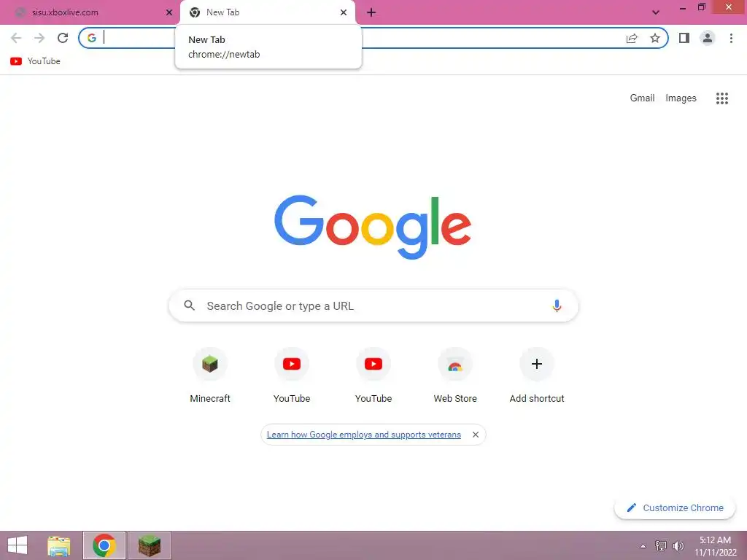Screen dimensions: 747x560
Task: Click the magnifier icon in search box
Action: click(189, 306)
